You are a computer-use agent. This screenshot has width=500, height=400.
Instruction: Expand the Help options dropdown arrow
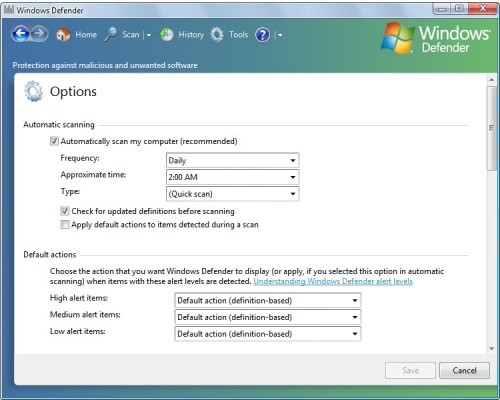click(x=280, y=35)
